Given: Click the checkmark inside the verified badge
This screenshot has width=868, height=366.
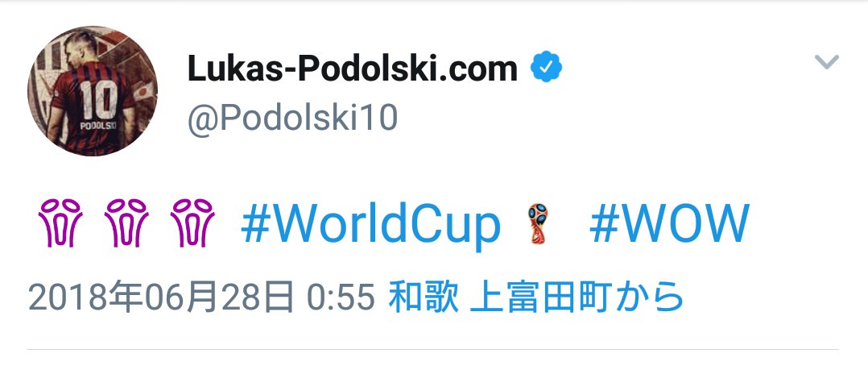Looking at the screenshot, I should (x=547, y=67).
